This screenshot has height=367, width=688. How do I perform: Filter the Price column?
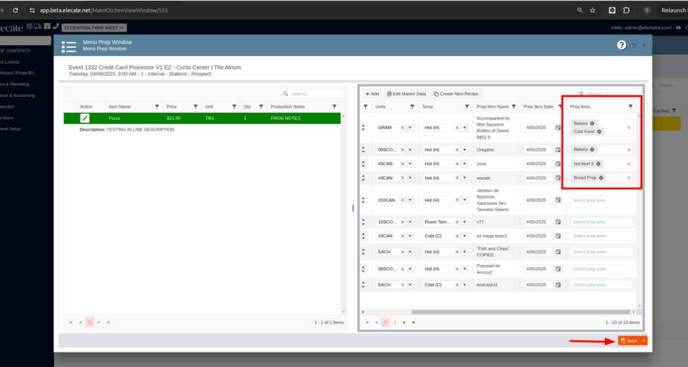(x=196, y=107)
